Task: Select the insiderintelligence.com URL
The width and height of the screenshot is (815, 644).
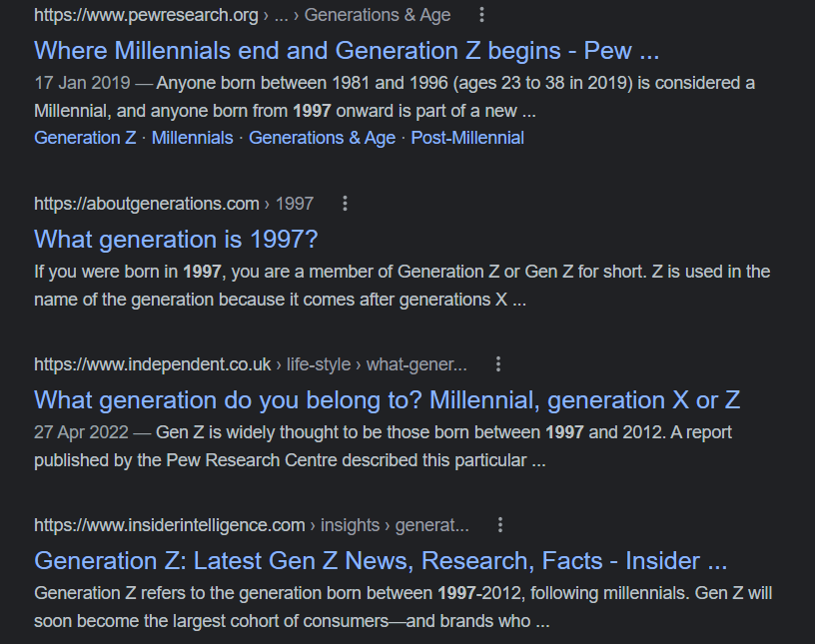Action: 169,523
